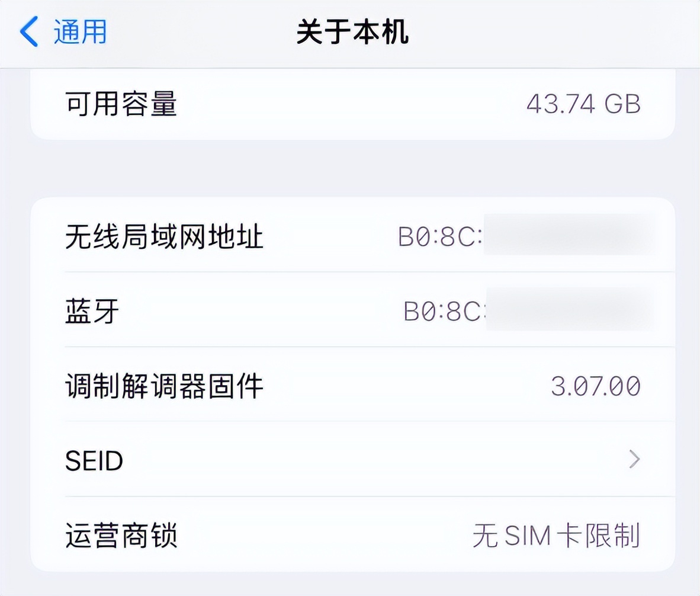Click the gray right-arrow beside SEID

click(x=634, y=460)
